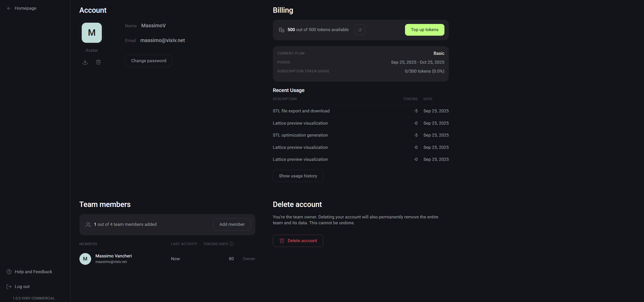Click the avatar download/upload icon
Screen dimensions: 644x302
pos(85,62)
